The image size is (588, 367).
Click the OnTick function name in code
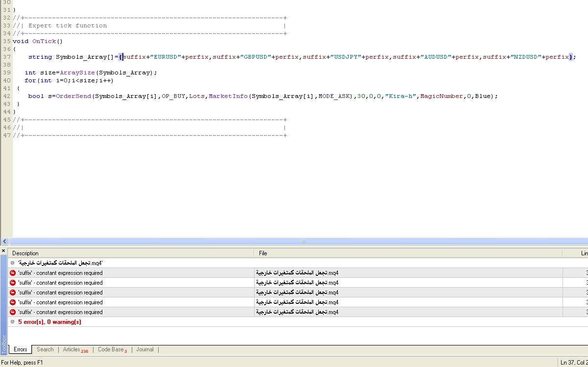[x=44, y=42]
